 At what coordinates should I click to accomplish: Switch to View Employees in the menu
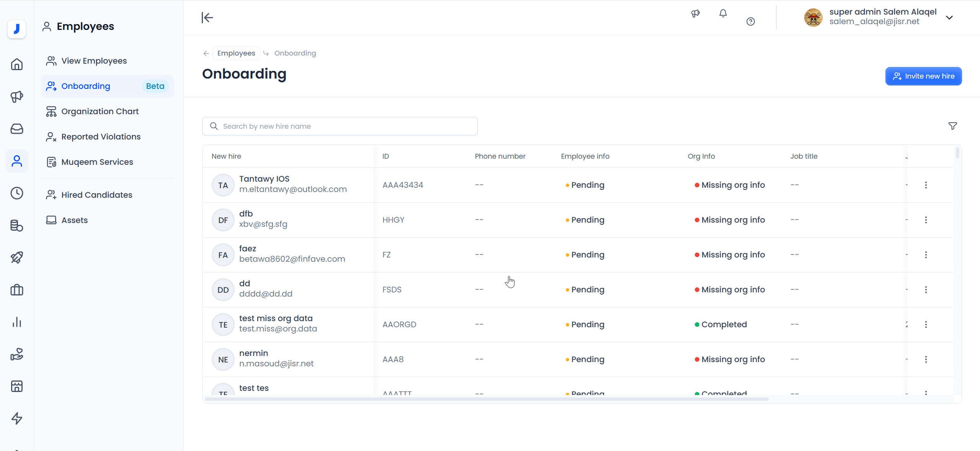[x=93, y=61]
